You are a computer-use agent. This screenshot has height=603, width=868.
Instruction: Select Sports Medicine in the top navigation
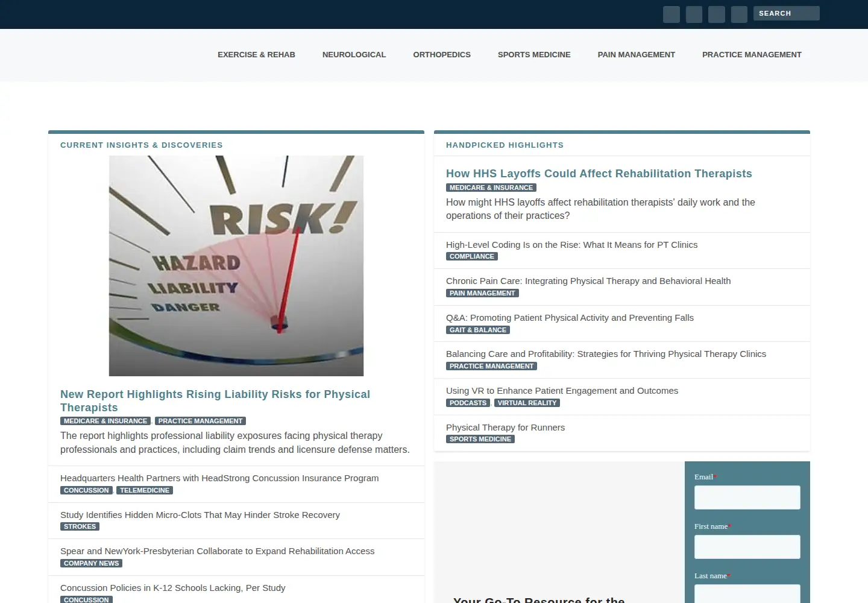534,55
